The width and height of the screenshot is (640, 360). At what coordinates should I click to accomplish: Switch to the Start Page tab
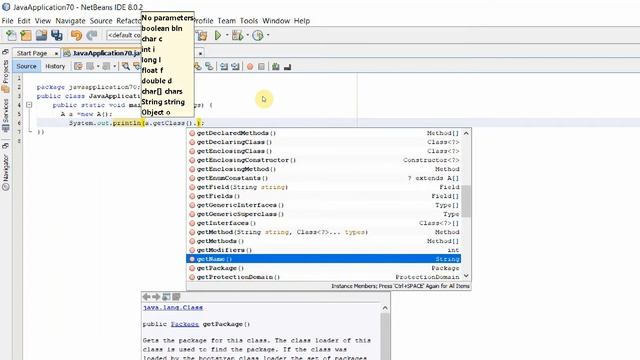point(32,53)
